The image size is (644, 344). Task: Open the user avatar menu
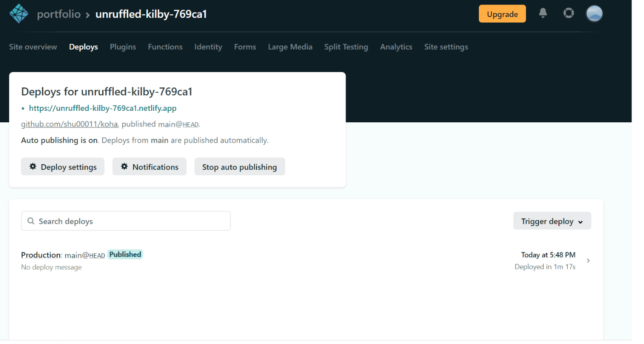point(594,14)
